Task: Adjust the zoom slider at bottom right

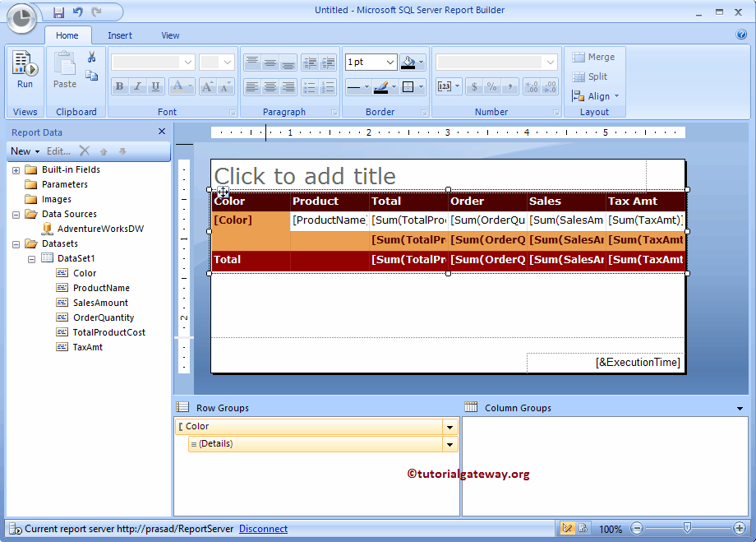Action: tap(688, 529)
